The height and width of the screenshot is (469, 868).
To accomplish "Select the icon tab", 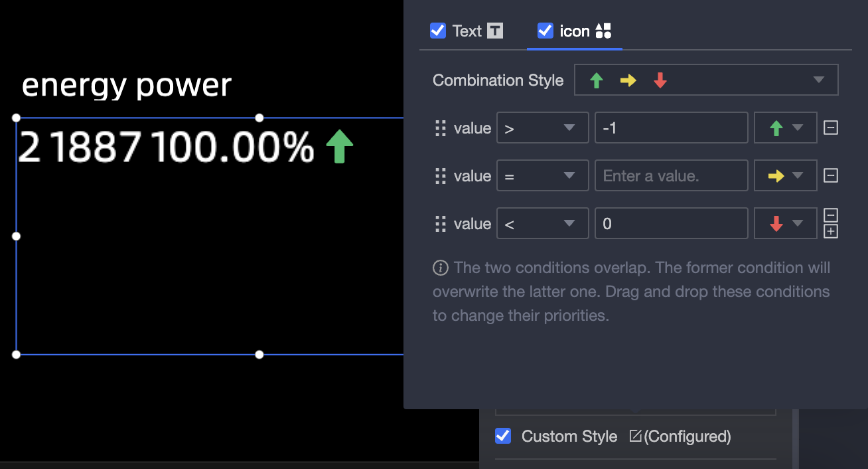I will coord(575,31).
